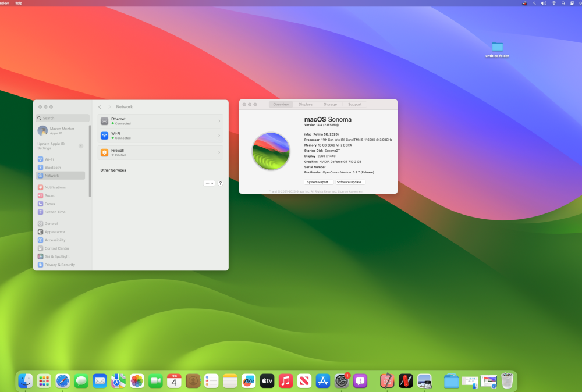Select Screen Time in settings sidebar
This screenshot has height=392, width=582.
coord(61,212)
